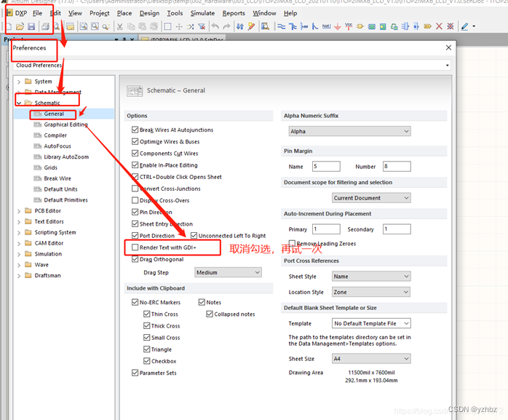Expand the System tree node
Image resolution: width=508 pixels, height=420 pixels.
tap(19, 82)
